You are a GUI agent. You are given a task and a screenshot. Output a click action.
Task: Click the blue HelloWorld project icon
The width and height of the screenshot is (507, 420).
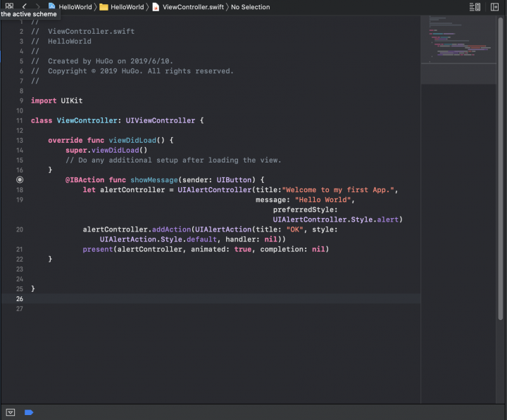coord(51,6)
